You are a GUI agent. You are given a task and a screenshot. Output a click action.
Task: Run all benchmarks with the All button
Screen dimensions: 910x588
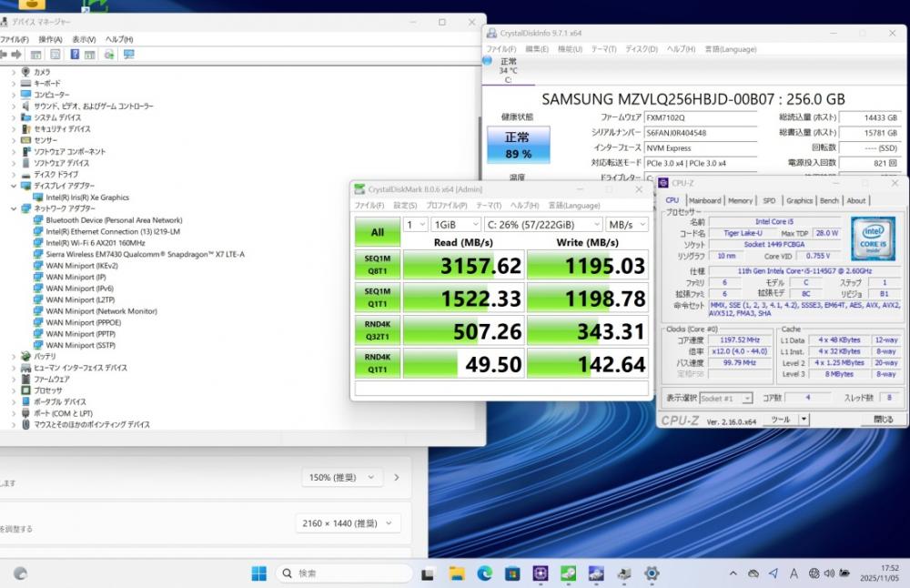coord(377,232)
